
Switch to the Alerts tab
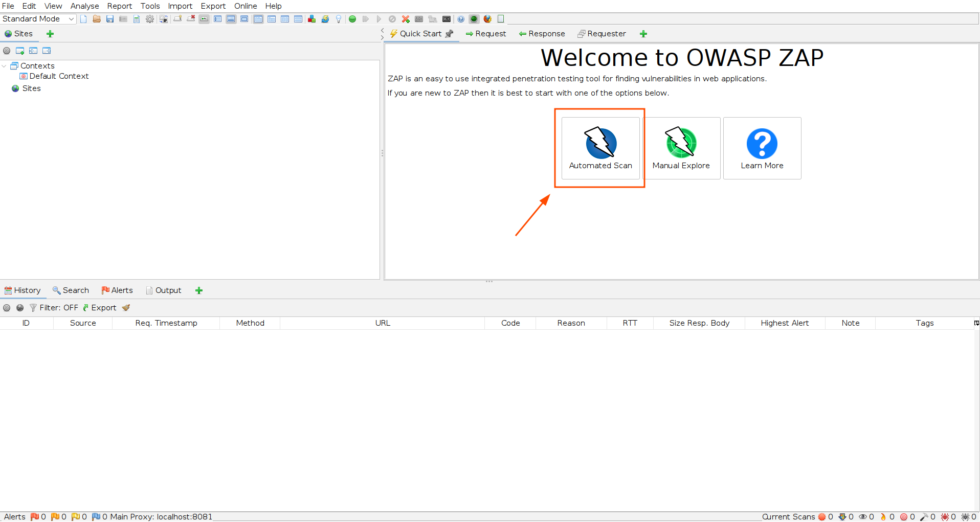click(x=117, y=290)
